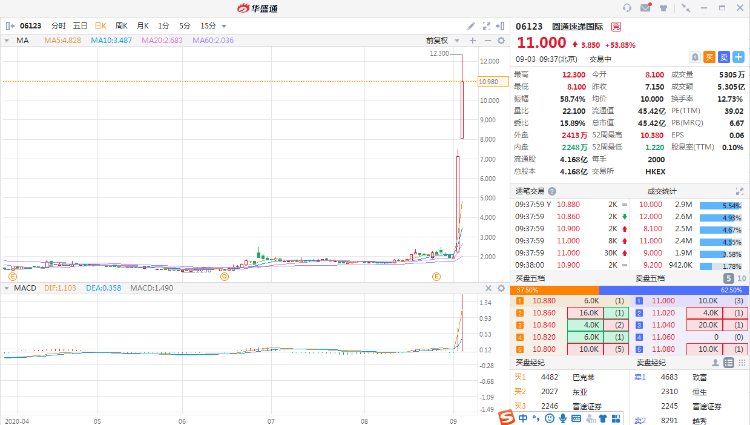750x425 pixels.
Task: Open customer service headset icon
Action: click(627, 8)
